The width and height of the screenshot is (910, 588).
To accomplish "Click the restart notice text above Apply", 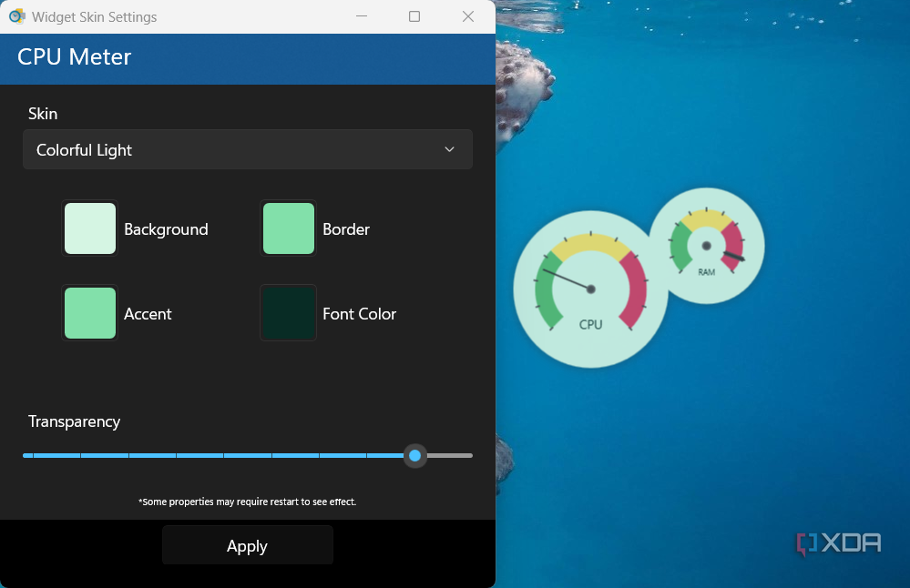I will [x=247, y=502].
